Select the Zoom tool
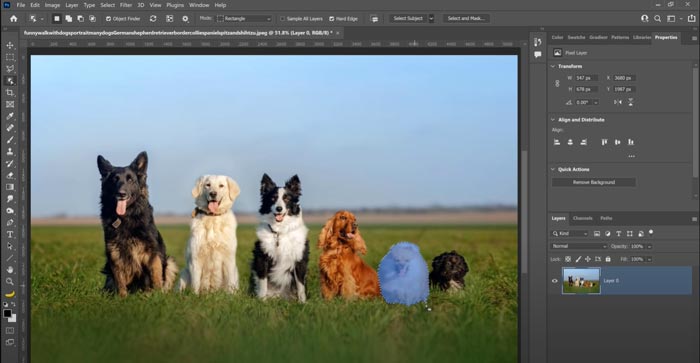Image resolution: width=700 pixels, height=363 pixels. pyautogui.click(x=10, y=281)
